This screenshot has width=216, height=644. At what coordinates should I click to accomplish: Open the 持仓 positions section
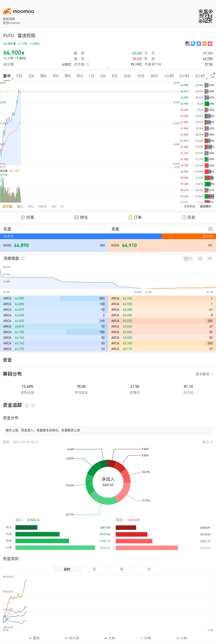[81, 217]
